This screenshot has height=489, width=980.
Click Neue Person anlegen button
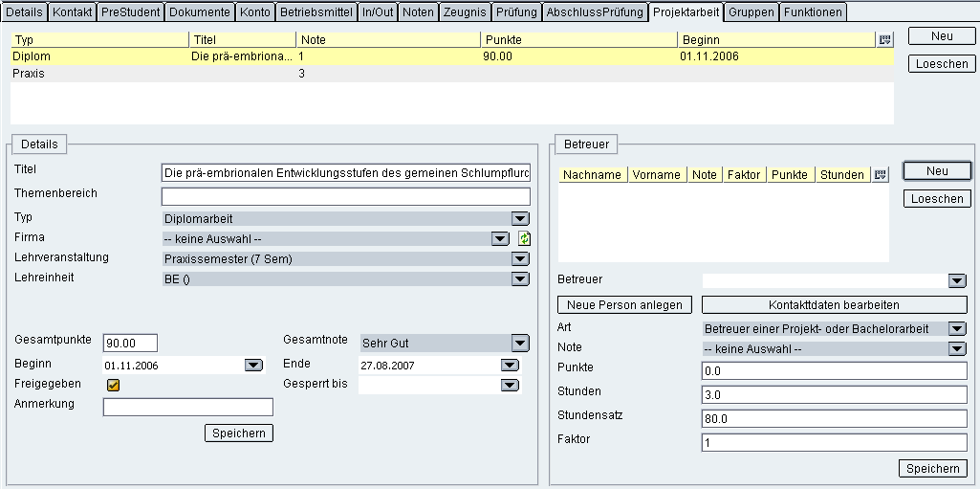click(x=625, y=304)
